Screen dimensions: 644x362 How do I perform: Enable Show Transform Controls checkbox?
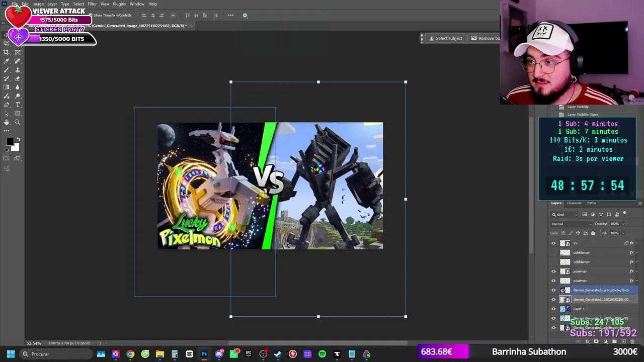(x=91, y=16)
